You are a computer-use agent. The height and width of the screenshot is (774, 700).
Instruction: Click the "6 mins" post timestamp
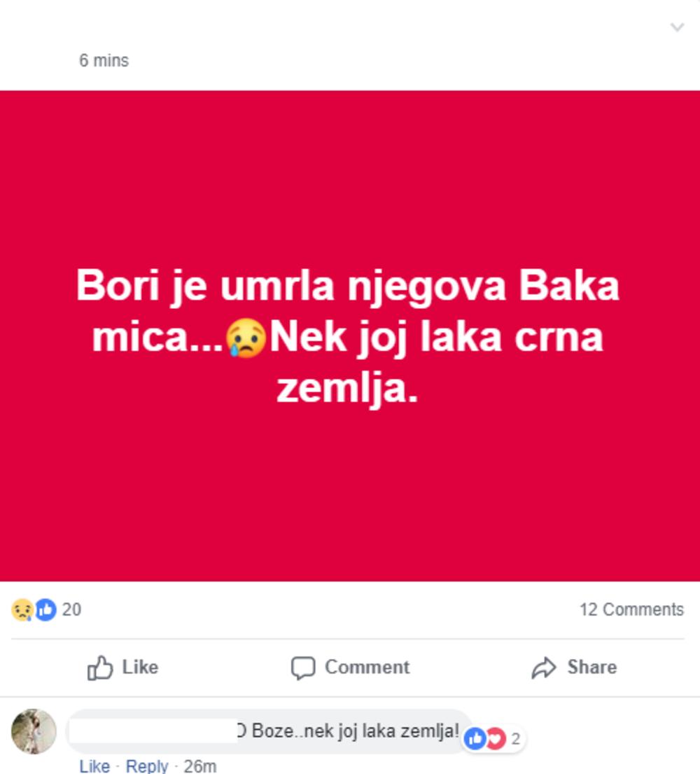click(x=104, y=61)
